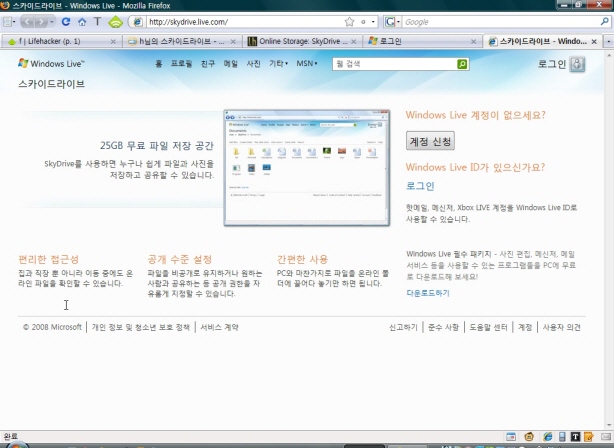Open the search engine selector dropdown
This screenshot has width=614, height=448.
[392, 22]
